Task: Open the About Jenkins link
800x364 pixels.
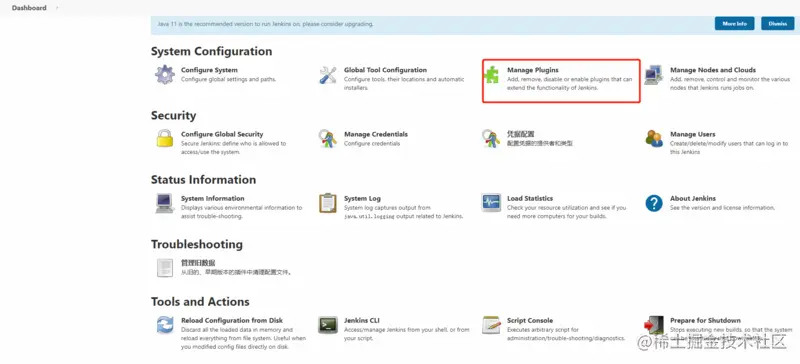Action: click(x=693, y=198)
